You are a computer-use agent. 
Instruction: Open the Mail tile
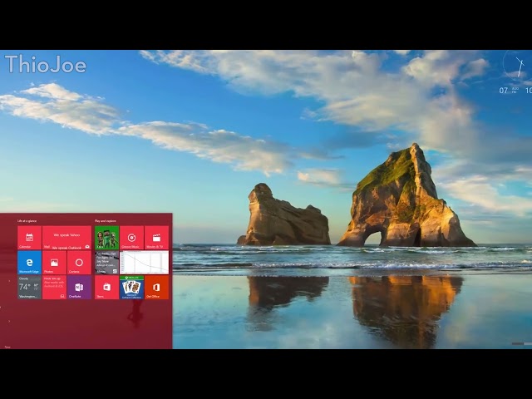coord(66,238)
